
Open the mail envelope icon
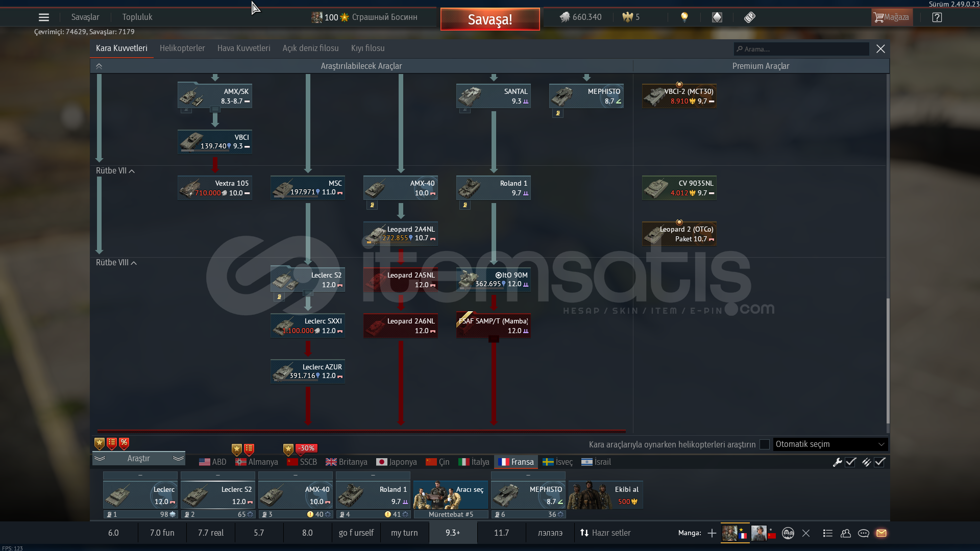[881, 533]
